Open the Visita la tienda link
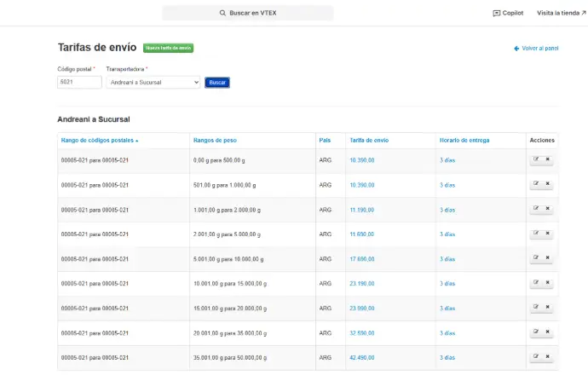 (561, 14)
